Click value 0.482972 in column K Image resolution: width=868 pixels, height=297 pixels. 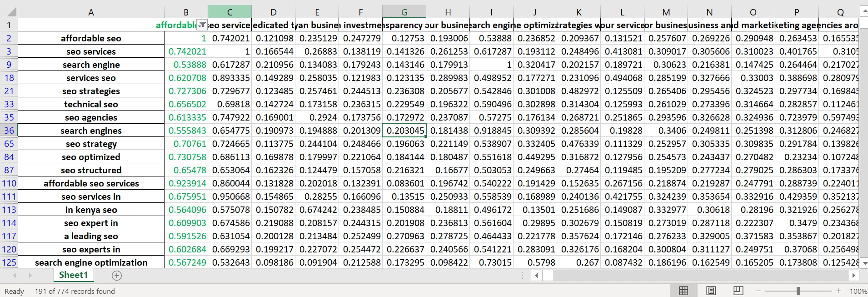pos(579,91)
